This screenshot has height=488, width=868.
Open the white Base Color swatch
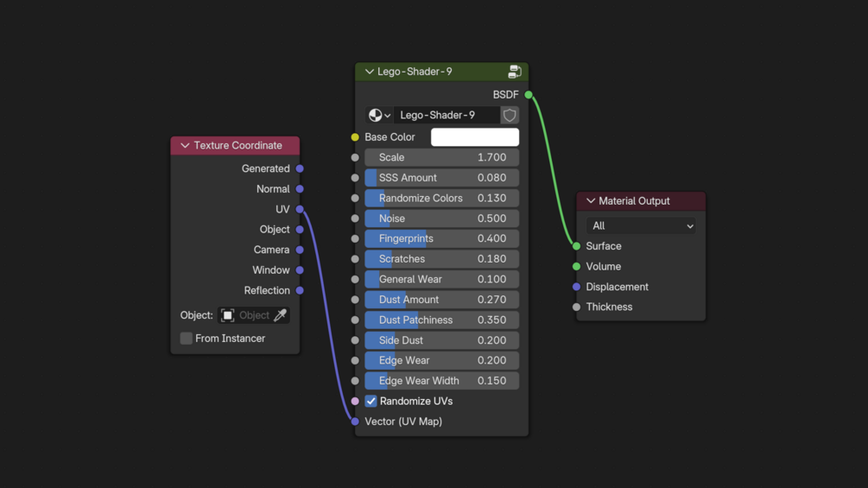click(475, 137)
